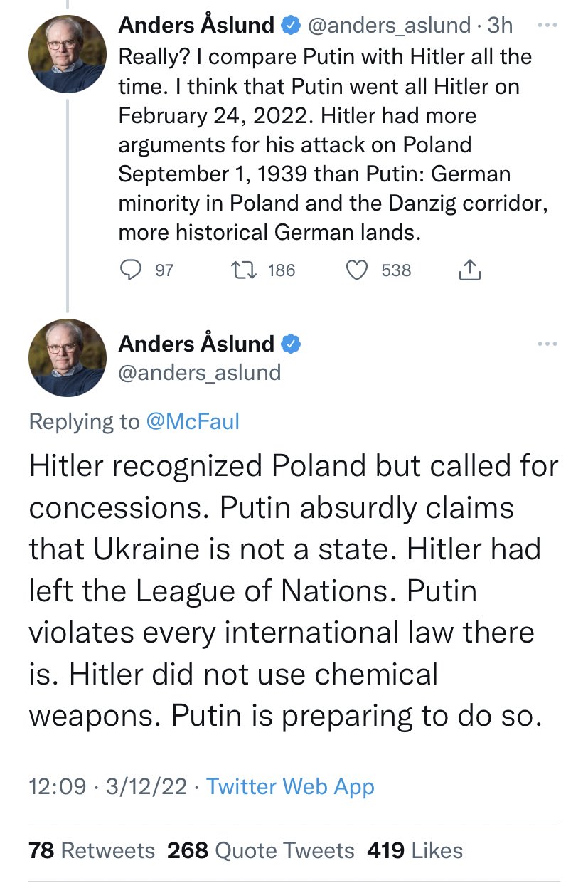The image size is (588, 893).
Task: Open Anders Åslund's avatar in the second tweet
Action: 67,357
